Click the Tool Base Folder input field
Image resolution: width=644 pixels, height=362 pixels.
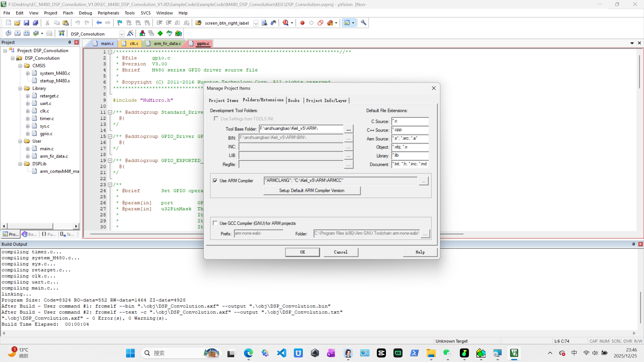[x=301, y=129]
